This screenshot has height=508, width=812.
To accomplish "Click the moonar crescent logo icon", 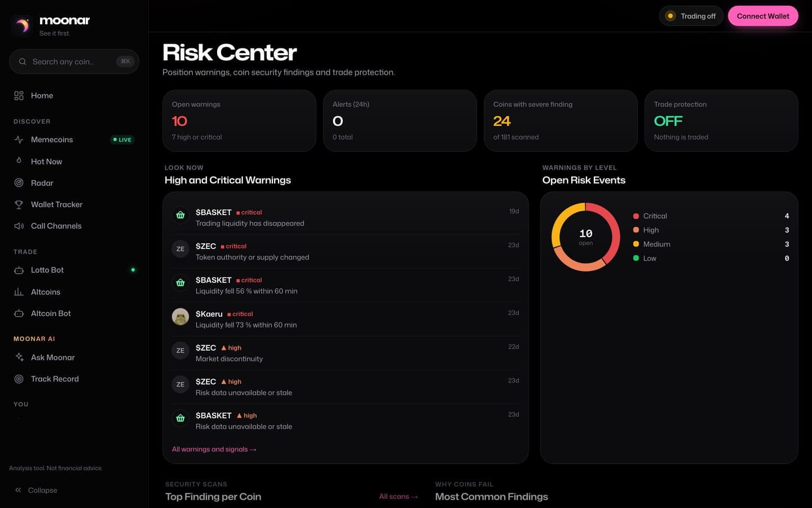I will [x=22, y=25].
